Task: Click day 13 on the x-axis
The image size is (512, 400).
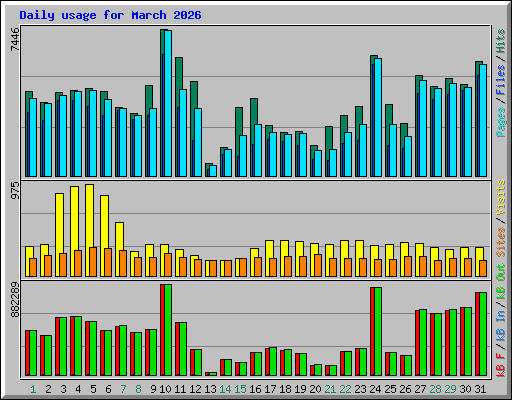Action: click(210, 389)
